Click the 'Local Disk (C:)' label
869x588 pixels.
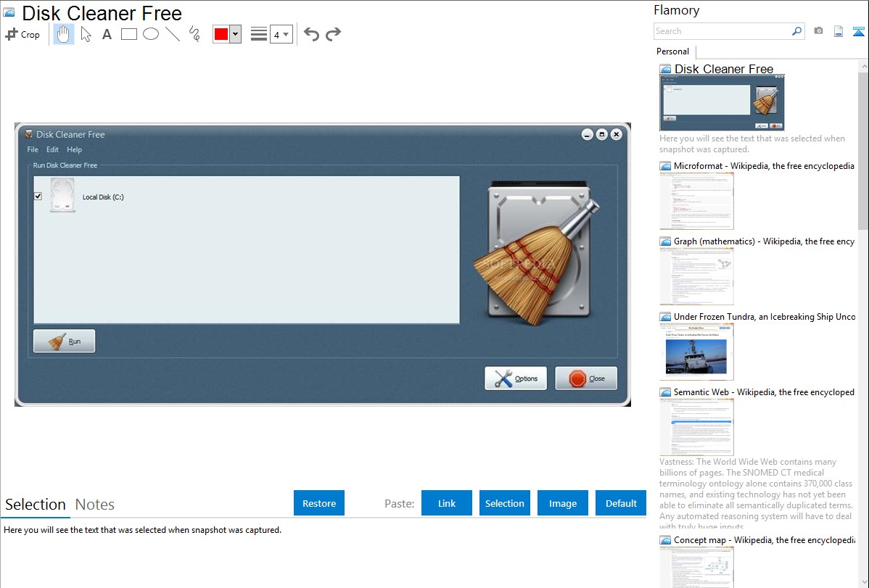103,197
